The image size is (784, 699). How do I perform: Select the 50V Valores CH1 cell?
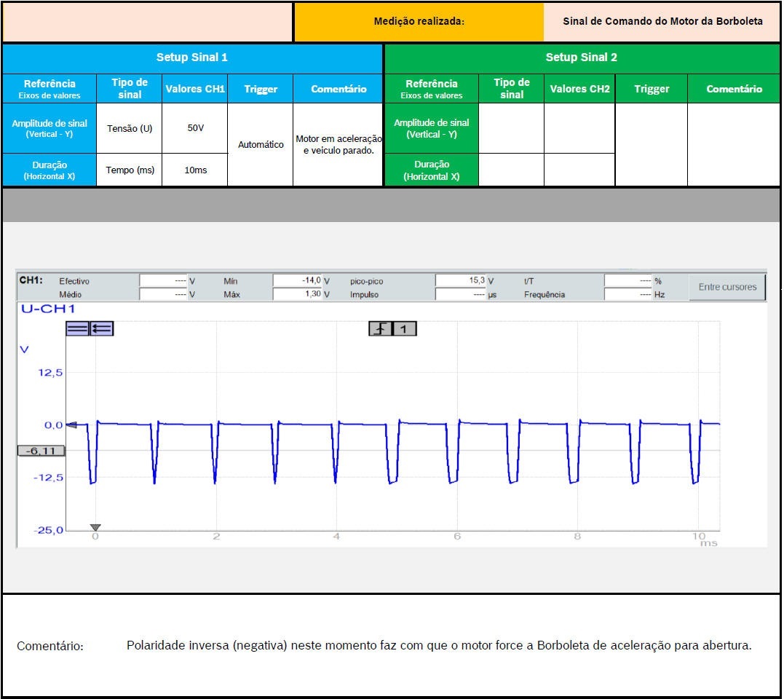pyautogui.click(x=195, y=128)
